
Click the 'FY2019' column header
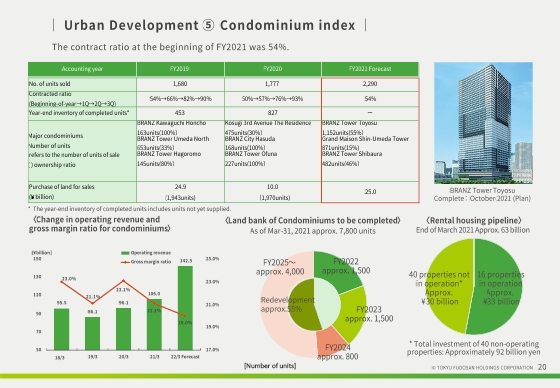pyautogui.click(x=180, y=69)
